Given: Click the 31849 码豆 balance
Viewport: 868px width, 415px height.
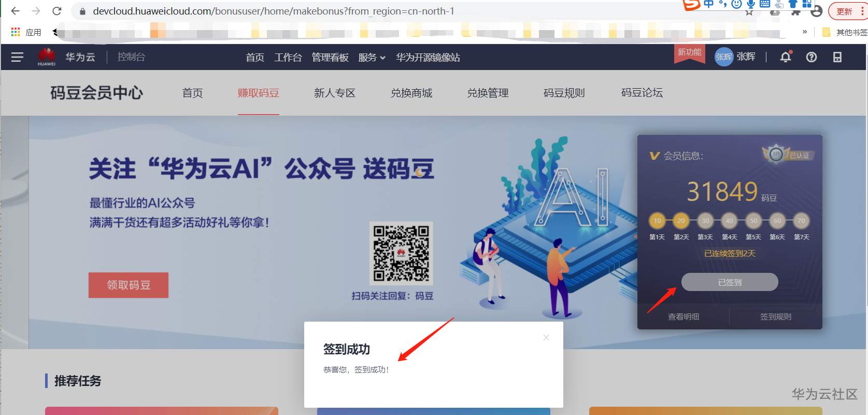Looking at the screenshot, I should (x=731, y=191).
